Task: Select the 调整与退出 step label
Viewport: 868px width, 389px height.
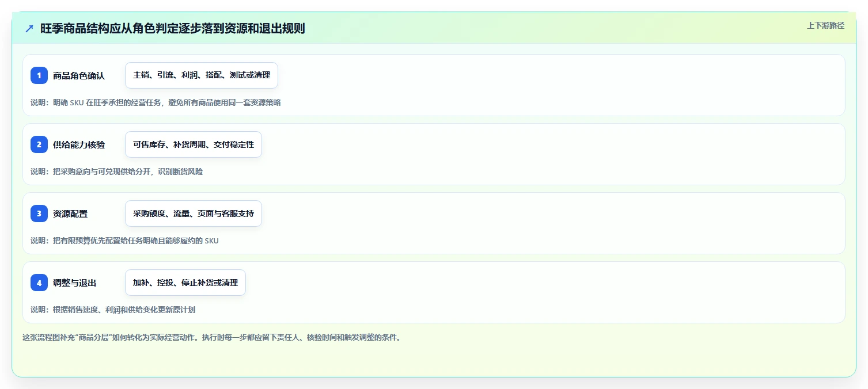Action: pos(75,283)
